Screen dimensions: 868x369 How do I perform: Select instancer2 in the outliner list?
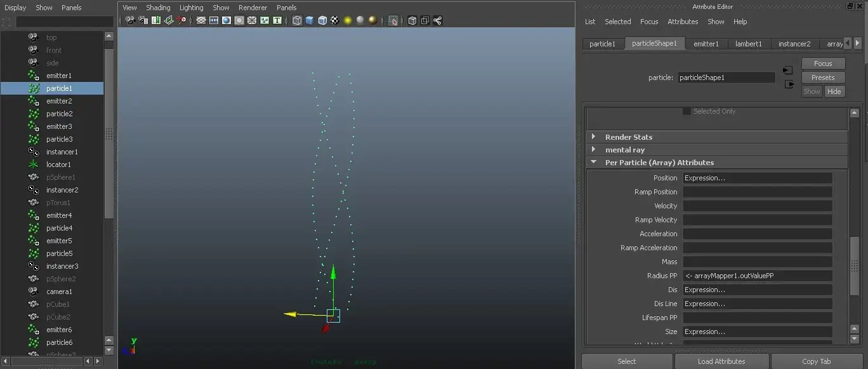(x=62, y=190)
